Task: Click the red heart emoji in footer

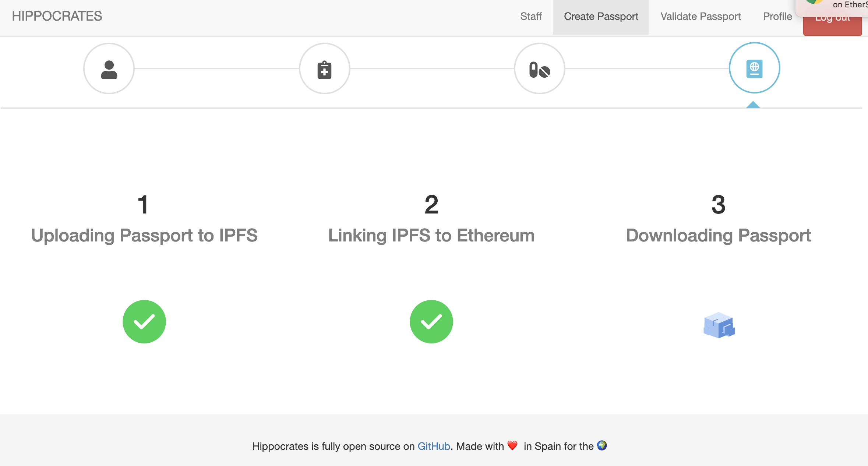Action: point(512,446)
